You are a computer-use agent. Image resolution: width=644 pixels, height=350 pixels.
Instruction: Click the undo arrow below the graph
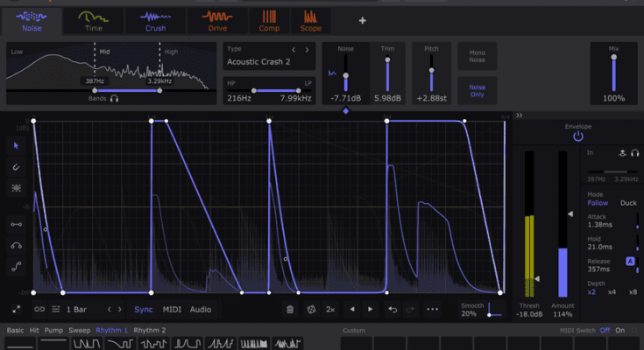coord(393,309)
